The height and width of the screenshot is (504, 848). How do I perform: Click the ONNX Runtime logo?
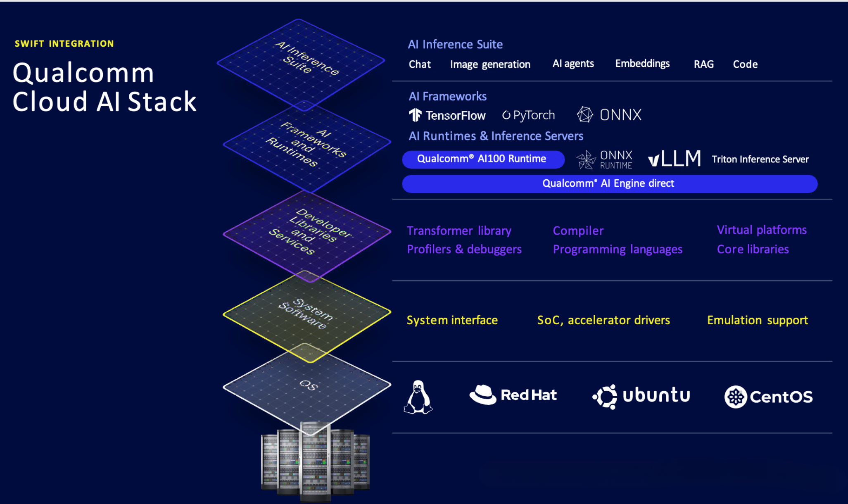(x=605, y=159)
